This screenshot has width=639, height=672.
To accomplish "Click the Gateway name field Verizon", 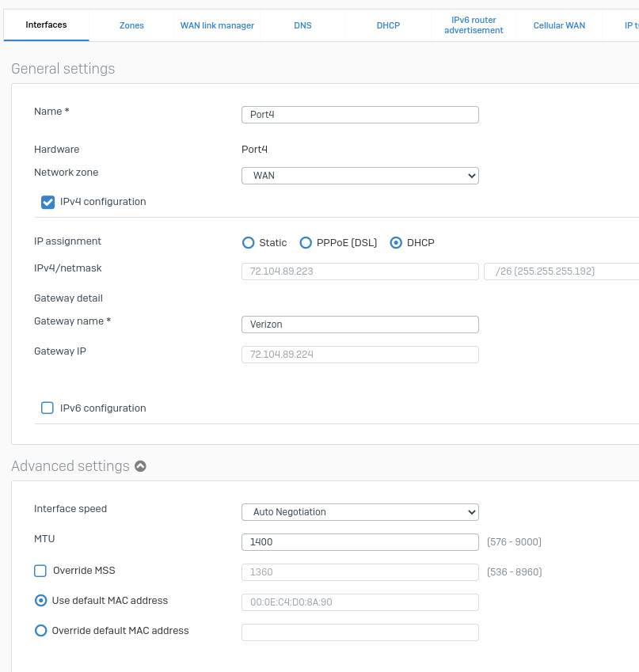I will [x=360, y=325].
